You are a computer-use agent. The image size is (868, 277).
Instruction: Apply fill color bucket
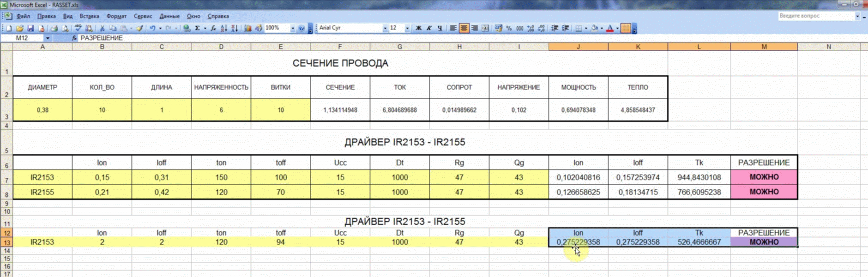[x=595, y=28]
